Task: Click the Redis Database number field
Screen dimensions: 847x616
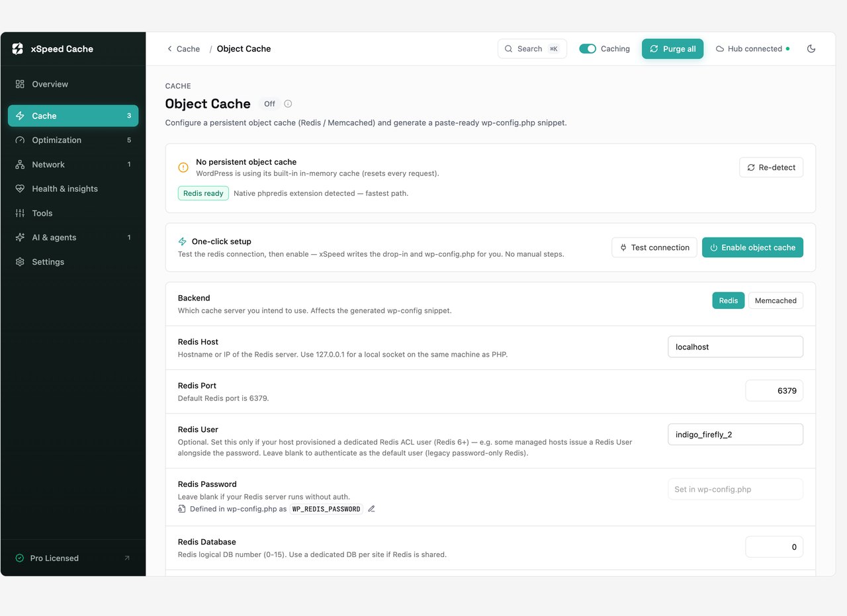Action: tap(774, 547)
